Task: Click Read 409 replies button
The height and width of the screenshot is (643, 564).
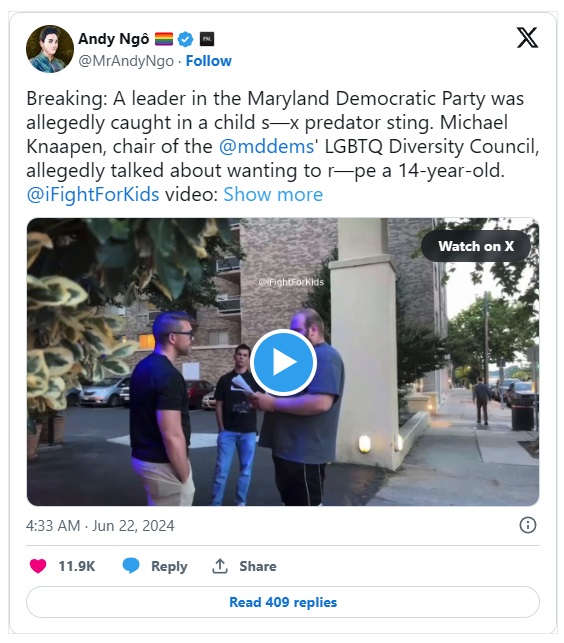Action: tap(283, 602)
